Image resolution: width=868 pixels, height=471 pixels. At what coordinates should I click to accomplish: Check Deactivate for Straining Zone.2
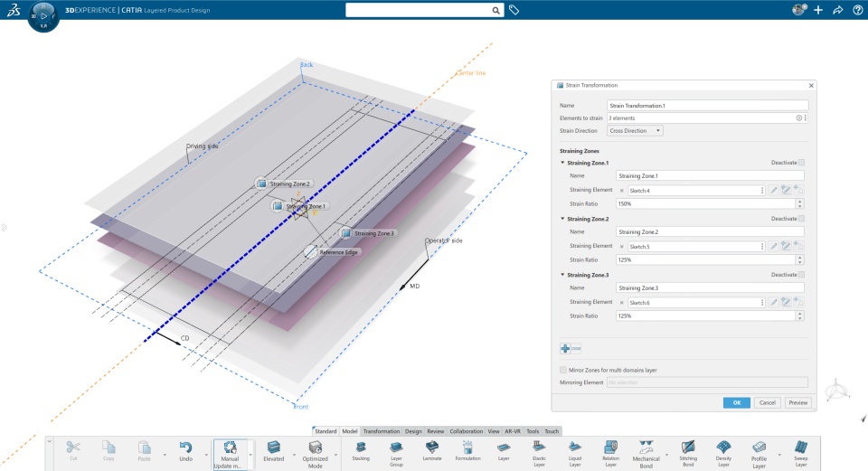click(x=802, y=219)
